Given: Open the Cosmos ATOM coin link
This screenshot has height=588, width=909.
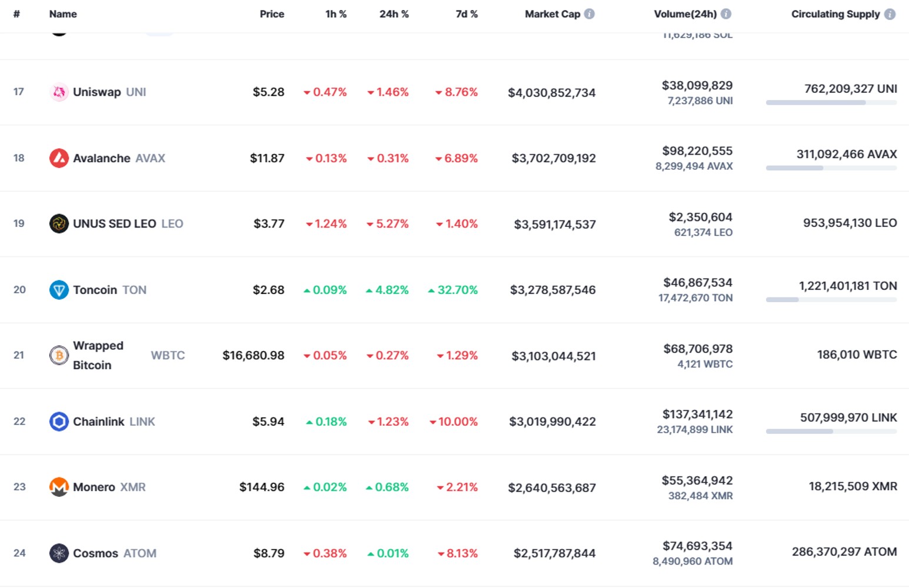Looking at the screenshot, I should pos(115,553).
